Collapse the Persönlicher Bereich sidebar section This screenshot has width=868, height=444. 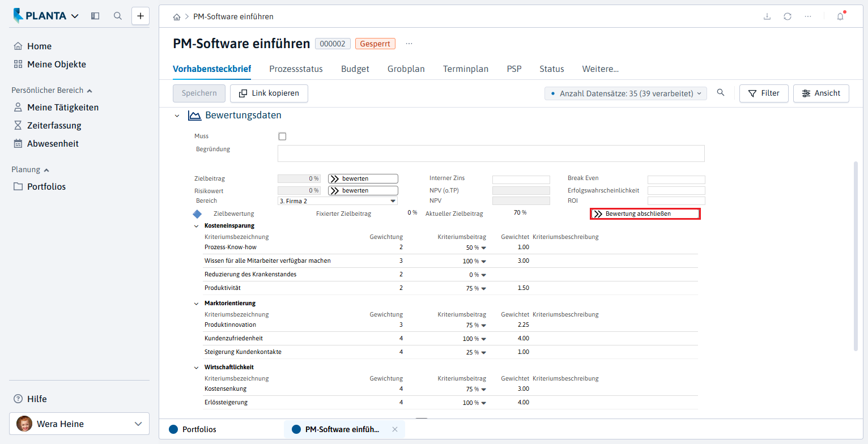(52, 91)
